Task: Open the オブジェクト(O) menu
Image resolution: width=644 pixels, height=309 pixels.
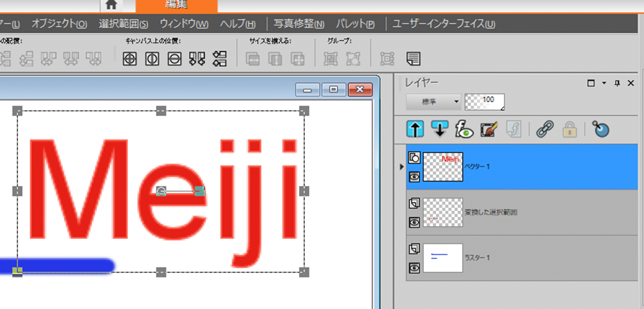Action: click(x=59, y=24)
